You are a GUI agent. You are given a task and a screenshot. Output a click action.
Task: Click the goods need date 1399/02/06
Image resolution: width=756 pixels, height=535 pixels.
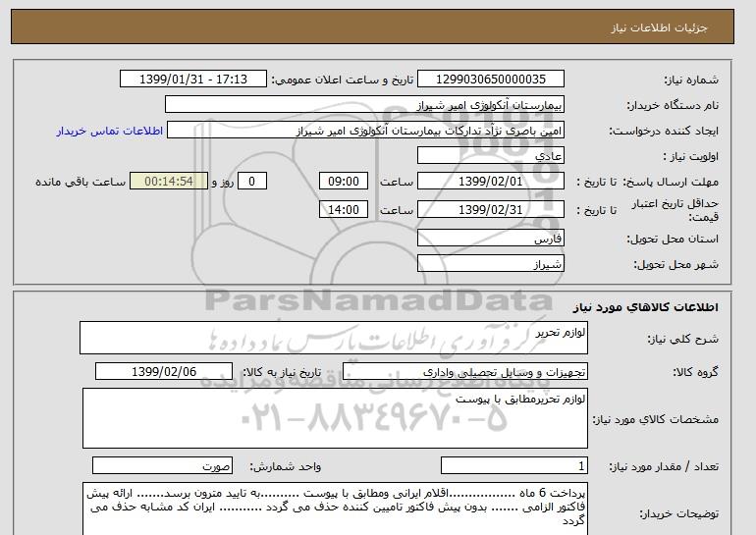164,372
